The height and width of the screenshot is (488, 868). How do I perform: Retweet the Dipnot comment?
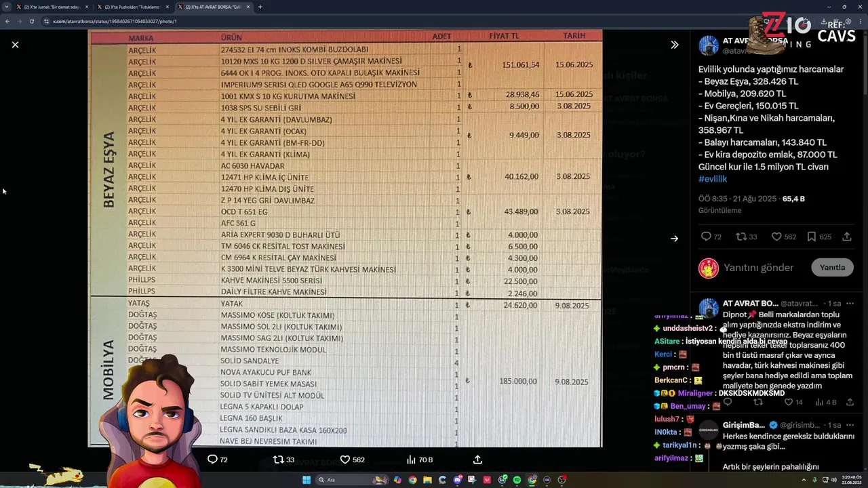coord(758,402)
